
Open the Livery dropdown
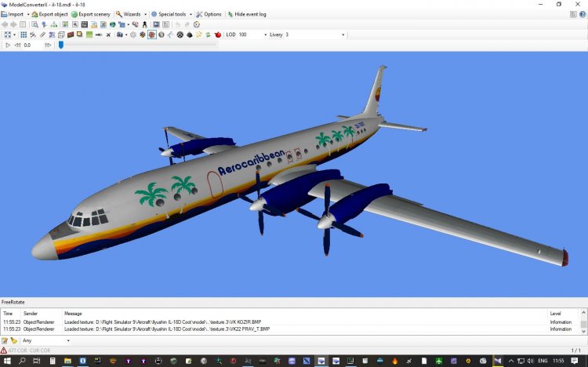314,35
